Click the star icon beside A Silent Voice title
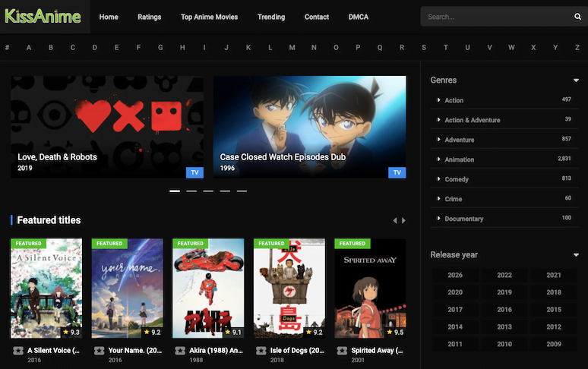 tap(18, 351)
